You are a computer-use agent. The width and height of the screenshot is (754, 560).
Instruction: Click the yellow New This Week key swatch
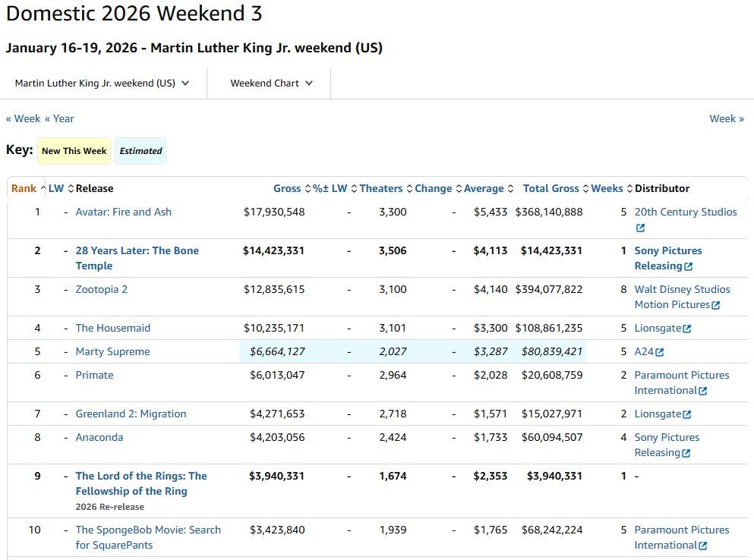74,151
